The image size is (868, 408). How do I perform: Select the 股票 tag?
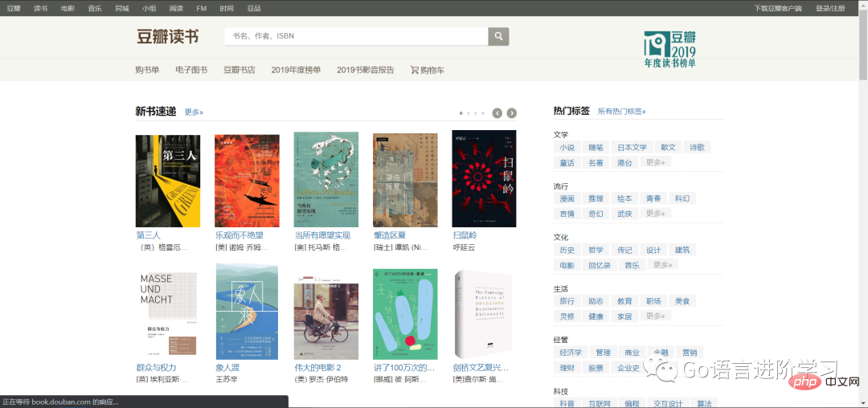coord(596,368)
